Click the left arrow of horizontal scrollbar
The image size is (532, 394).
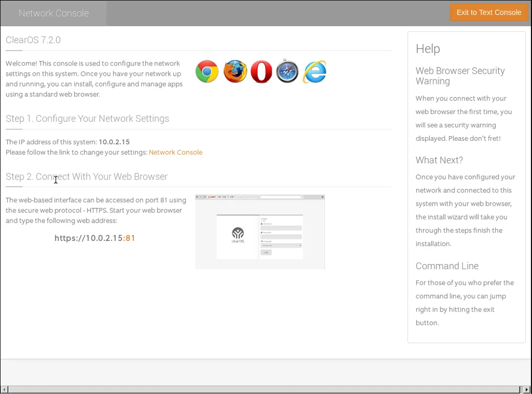tap(4, 389)
